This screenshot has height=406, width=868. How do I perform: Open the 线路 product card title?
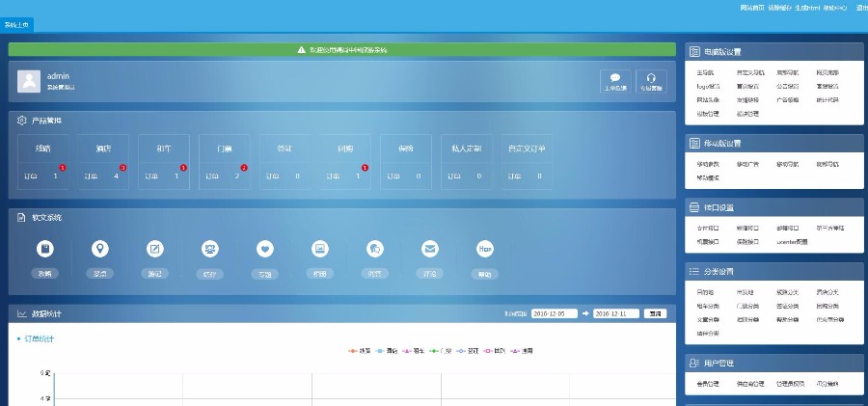(x=43, y=149)
